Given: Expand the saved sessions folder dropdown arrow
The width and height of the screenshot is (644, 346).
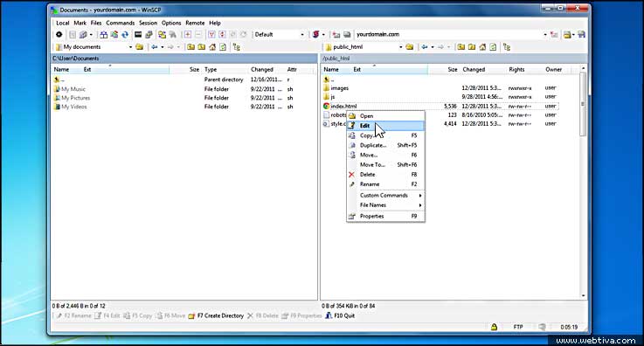Looking at the screenshot, I should (573, 34).
